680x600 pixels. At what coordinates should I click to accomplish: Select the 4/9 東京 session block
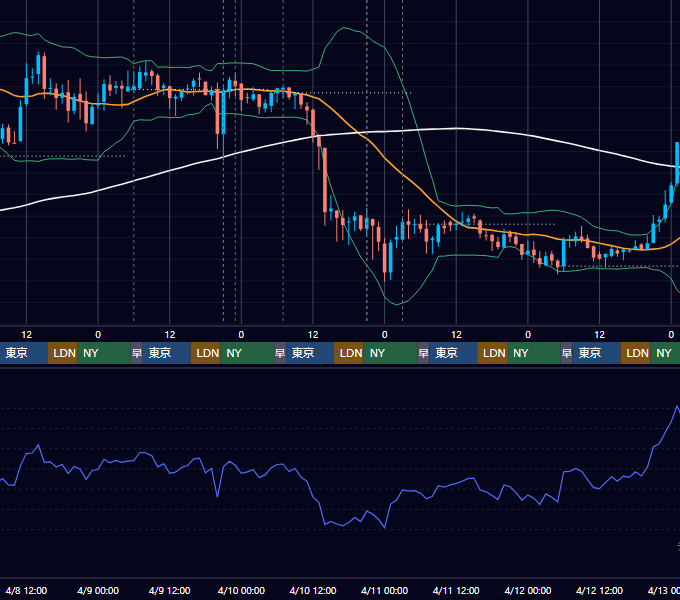(x=167, y=353)
